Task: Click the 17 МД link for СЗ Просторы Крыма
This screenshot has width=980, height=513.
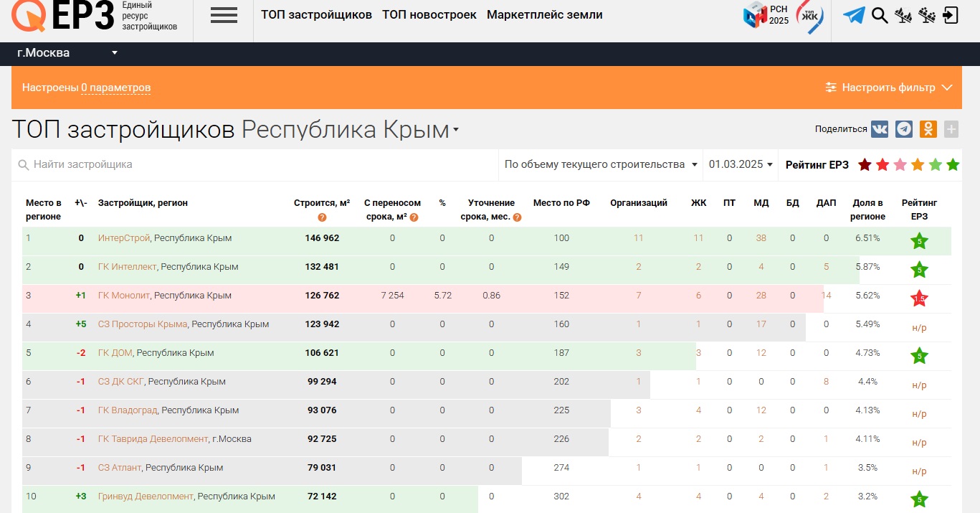Action: point(761,324)
